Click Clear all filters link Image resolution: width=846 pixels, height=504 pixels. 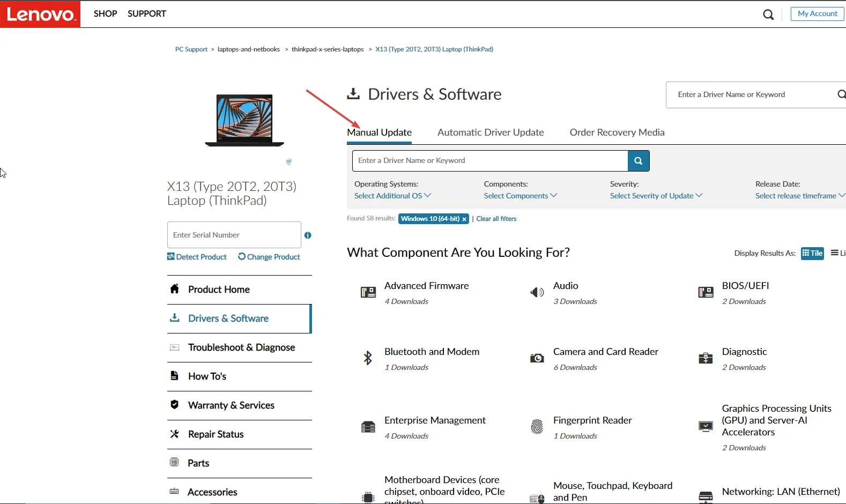496,219
